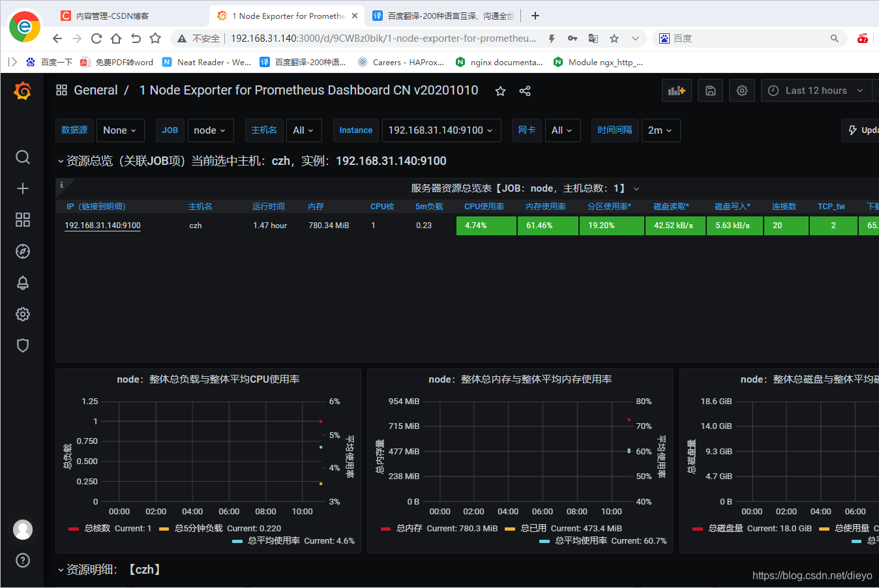Image resolution: width=879 pixels, height=588 pixels.
Task: Click the General folder breadcrumb
Action: pos(96,90)
